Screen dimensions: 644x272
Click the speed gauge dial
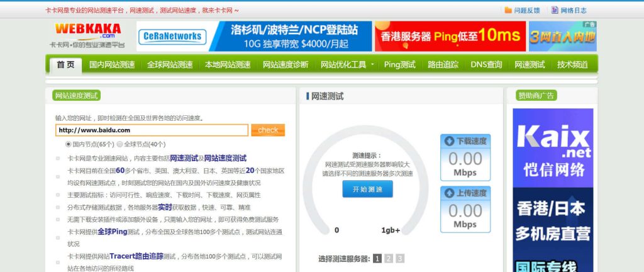(x=365, y=181)
